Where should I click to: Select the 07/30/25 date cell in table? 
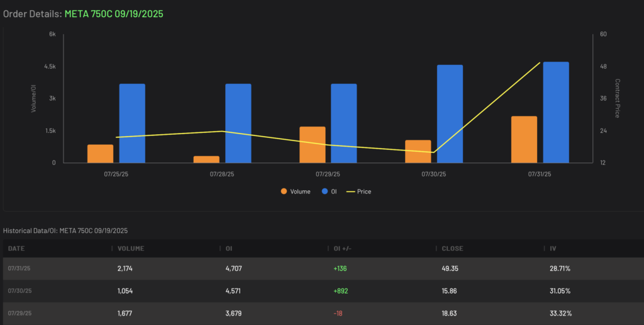click(x=19, y=291)
